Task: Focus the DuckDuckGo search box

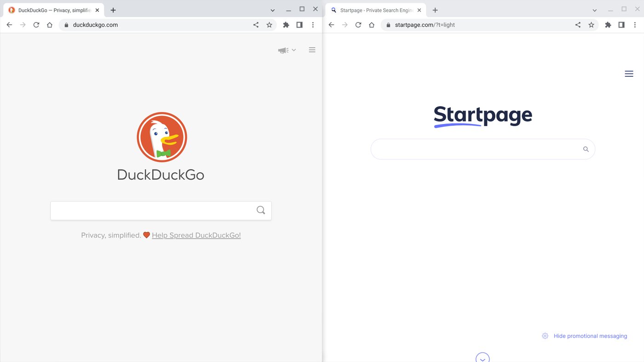Action: tap(161, 210)
